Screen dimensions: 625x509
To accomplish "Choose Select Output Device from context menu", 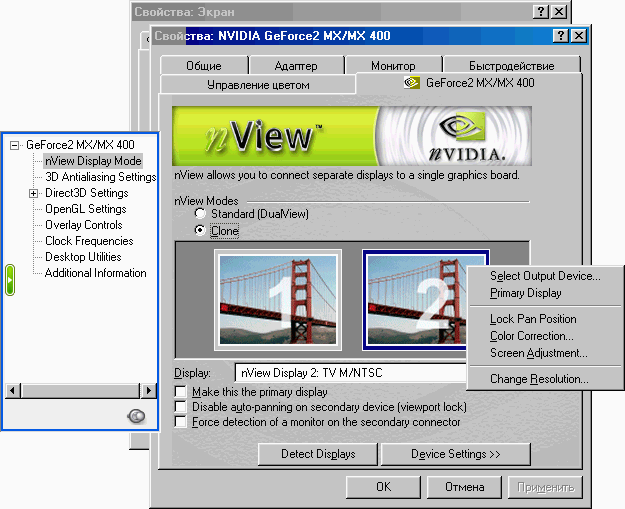I will point(545,276).
